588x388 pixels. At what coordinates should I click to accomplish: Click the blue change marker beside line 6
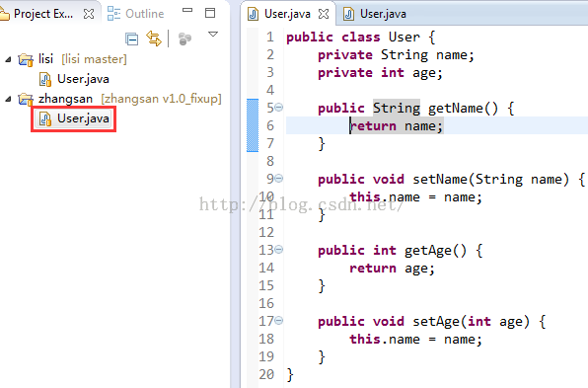pyautogui.click(x=253, y=125)
